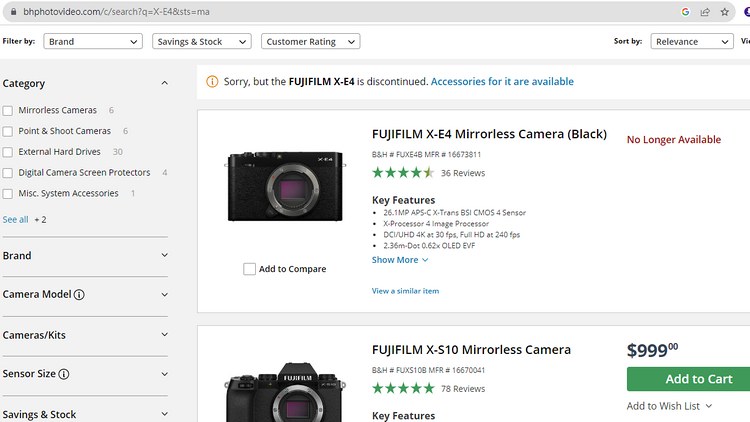Expand the Sensor Size sidebar section
The width and height of the screenshot is (750, 422).
click(x=165, y=374)
